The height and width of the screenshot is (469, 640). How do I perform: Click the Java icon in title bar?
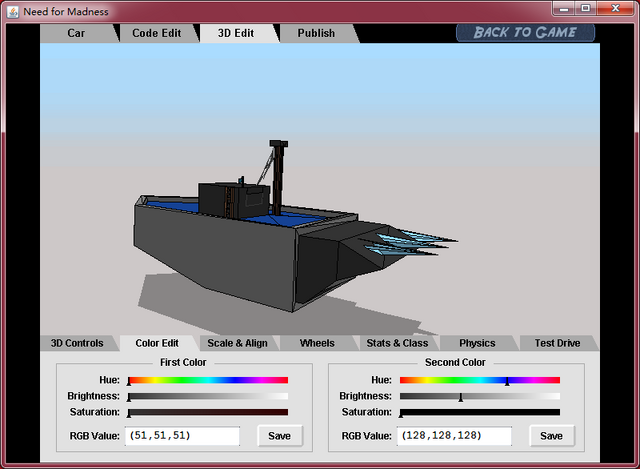[x=13, y=11]
